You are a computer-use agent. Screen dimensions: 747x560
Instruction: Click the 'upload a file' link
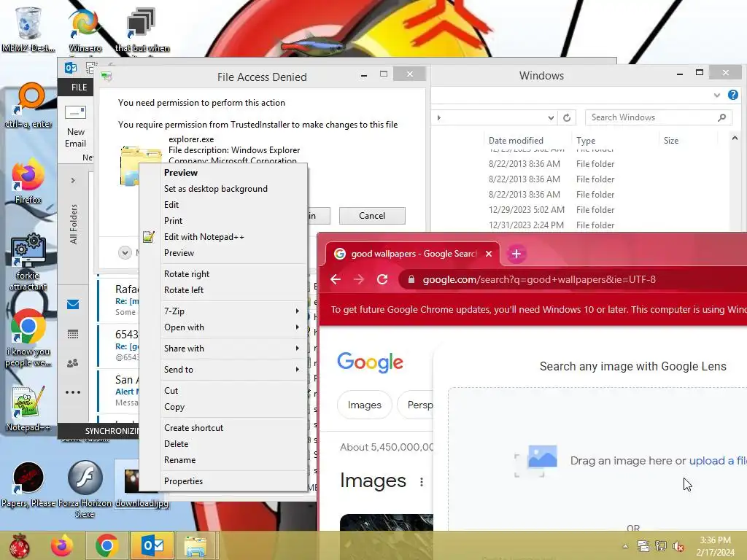(x=718, y=461)
